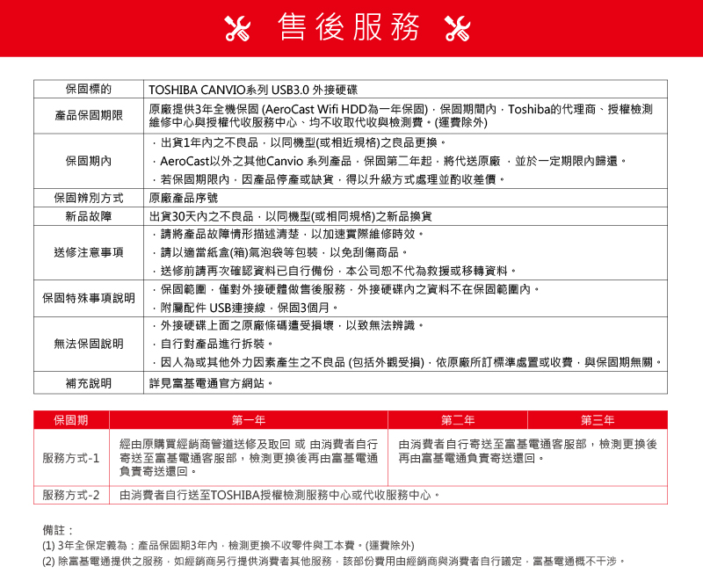Select the 保固標的 row label
The height and width of the screenshot is (588, 703).
click(89, 90)
